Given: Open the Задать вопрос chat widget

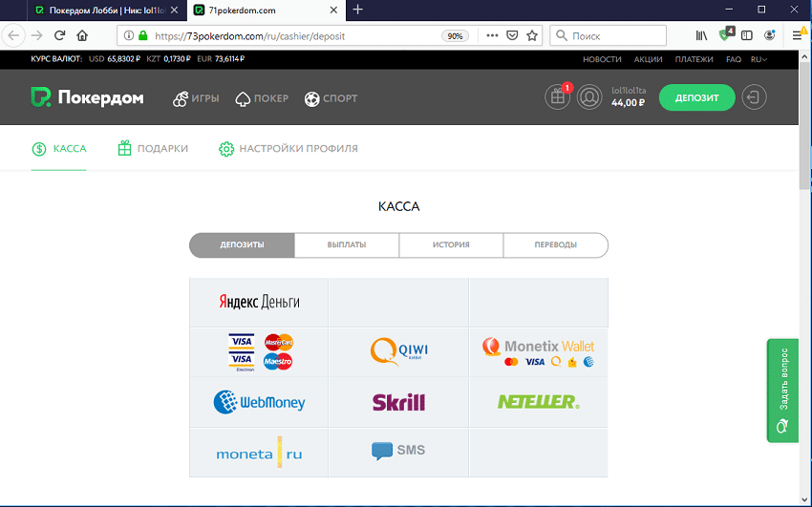Looking at the screenshot, I should (782, 391).
